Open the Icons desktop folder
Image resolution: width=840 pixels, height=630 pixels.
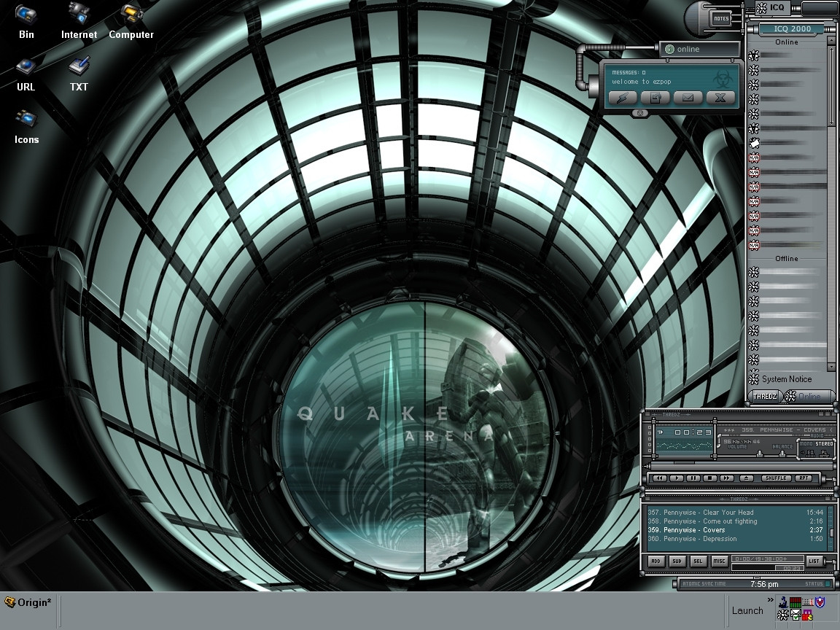26,127
